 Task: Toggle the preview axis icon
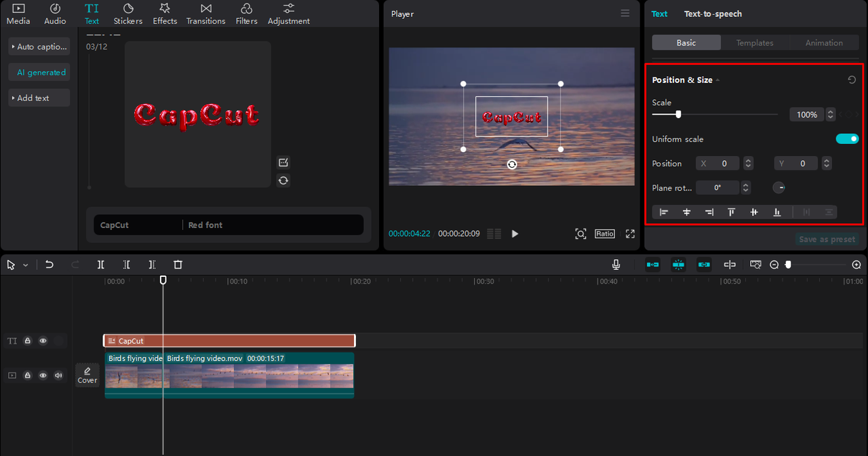(x=730, y=265)
